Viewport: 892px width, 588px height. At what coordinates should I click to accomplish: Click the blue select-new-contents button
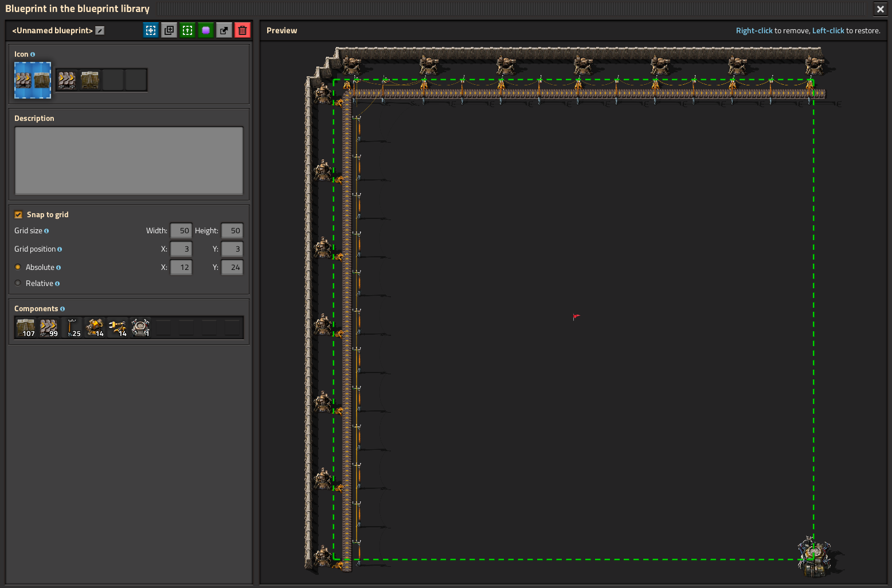(x=151, y=30)
